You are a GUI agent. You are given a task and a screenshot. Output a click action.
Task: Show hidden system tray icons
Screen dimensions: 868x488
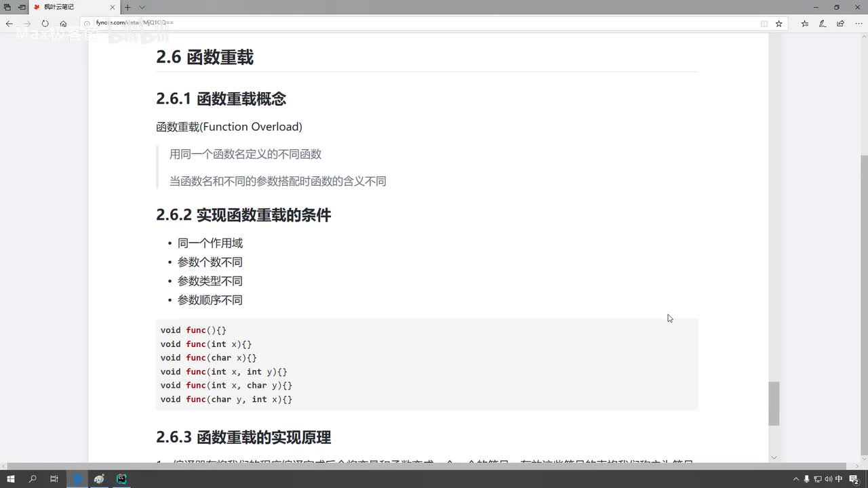pyautogui.click(x=796, y=479)
